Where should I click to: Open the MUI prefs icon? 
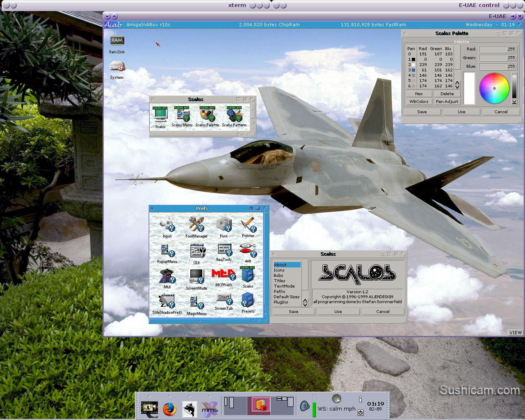tap(167, 276)
